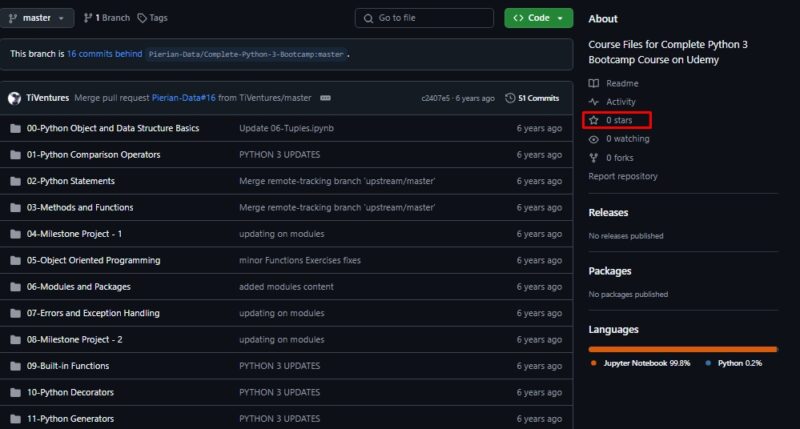
Task: Open 02-Python Statements folder
Action: (70, 181)
